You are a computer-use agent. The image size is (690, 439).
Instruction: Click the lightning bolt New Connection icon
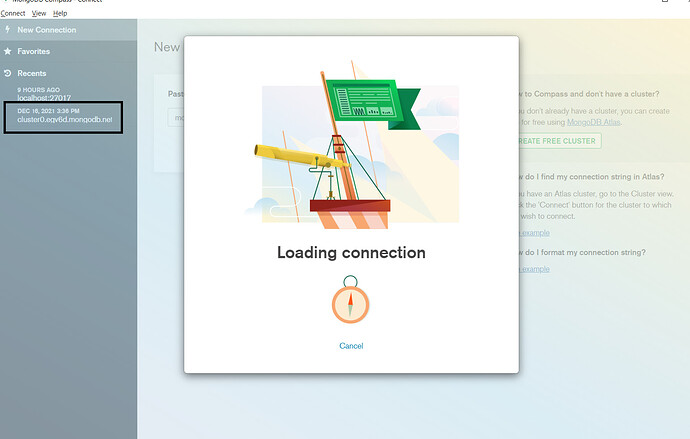pos(7,29)
